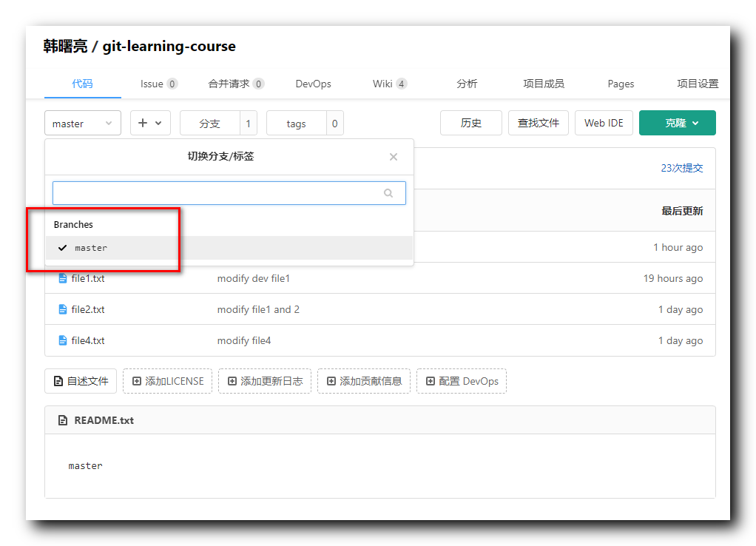
Task: Open commit message 'modify file4'
Action: (244, 340)
